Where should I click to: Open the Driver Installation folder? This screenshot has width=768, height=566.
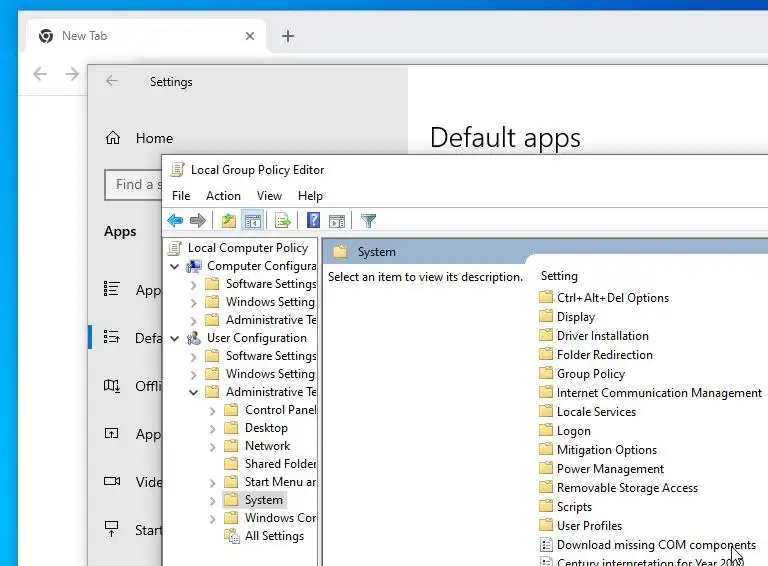tap(594, 336)
